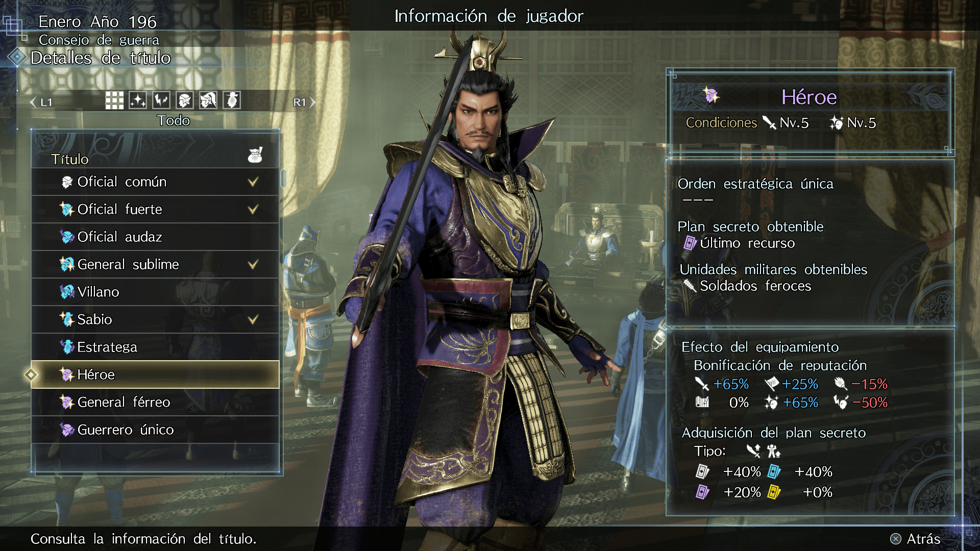Toggle the checkmark beside General sublime
The image size is (980, 551).
pos(253,264)
